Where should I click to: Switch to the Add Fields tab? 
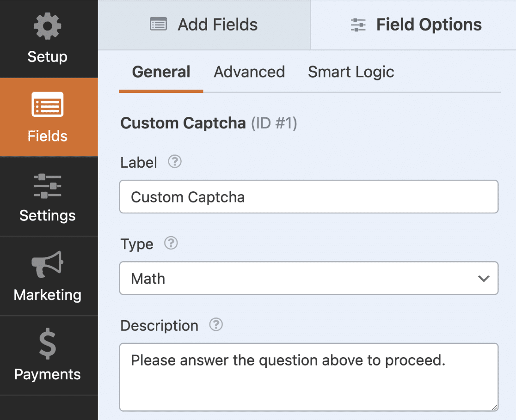[x=204, y=25]
